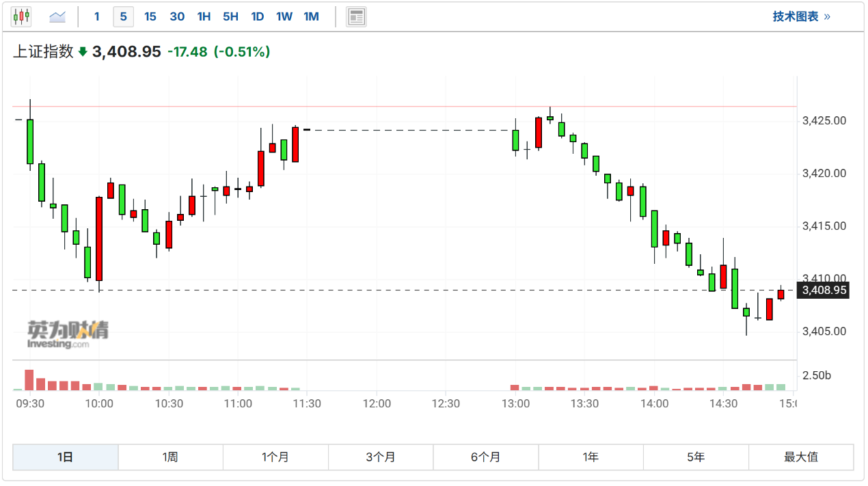Select the 1日 range tab
868x486 pixels.
click(66, 457)
